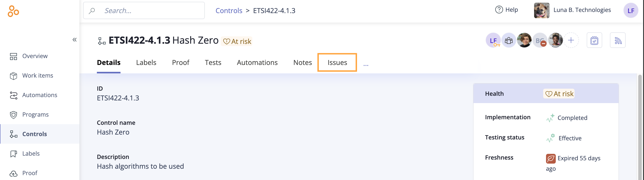This screenshot has width=644, height=180.
Task: Click the Controls breadcrumb link
Action: pos(229,10)
